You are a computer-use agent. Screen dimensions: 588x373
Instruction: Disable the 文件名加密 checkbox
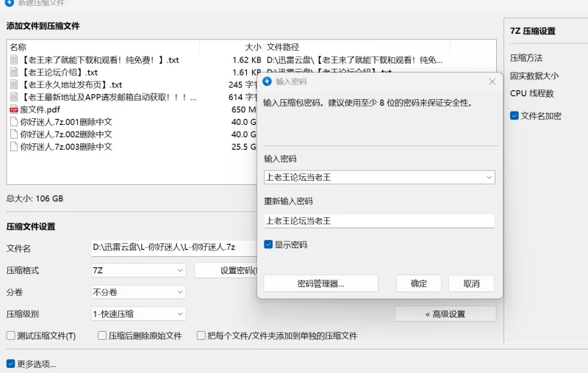point(514,115)
